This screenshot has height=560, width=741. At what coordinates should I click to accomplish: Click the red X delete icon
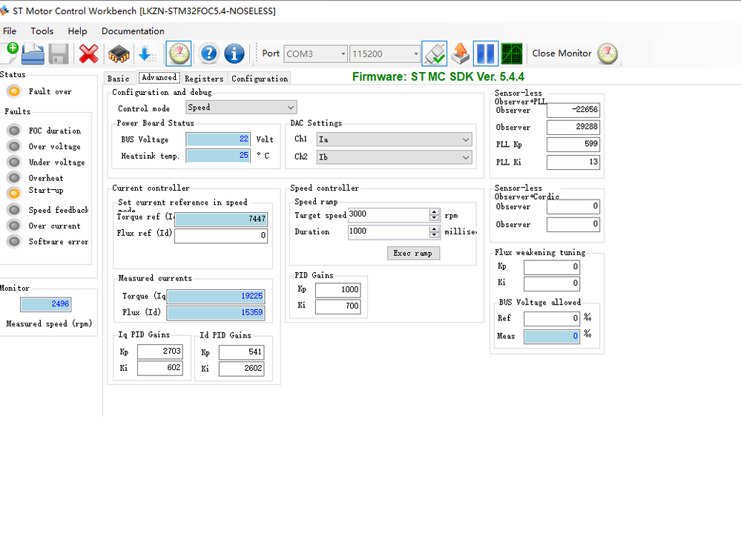[88, 54]
